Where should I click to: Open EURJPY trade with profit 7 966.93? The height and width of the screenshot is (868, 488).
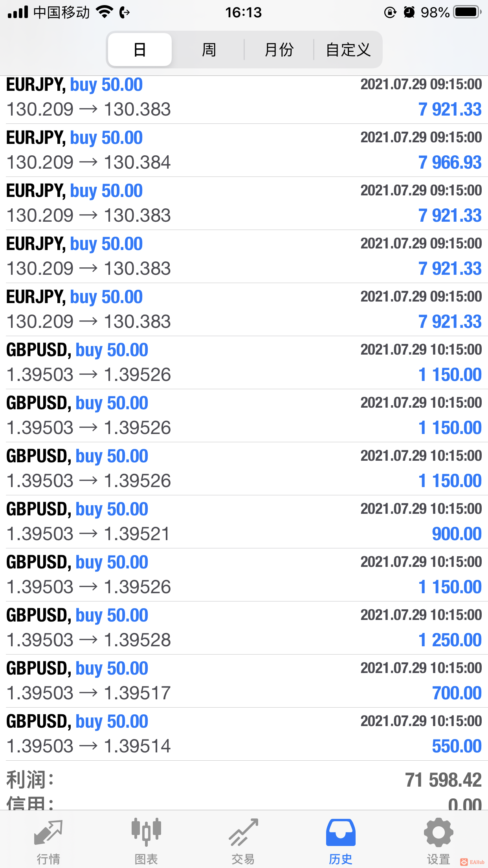click(x=244, y=150)
